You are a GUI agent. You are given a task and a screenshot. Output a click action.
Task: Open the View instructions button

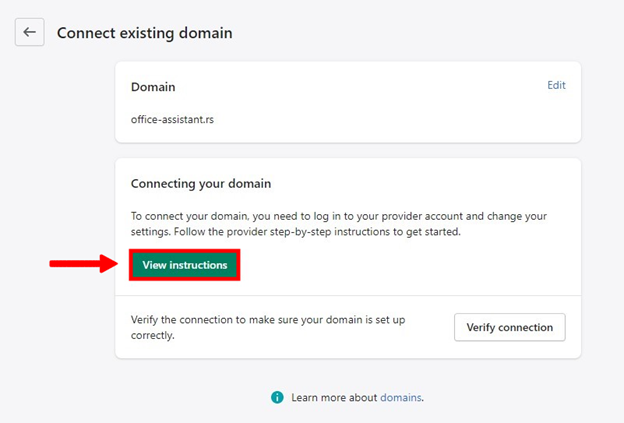tap(185, 265)
